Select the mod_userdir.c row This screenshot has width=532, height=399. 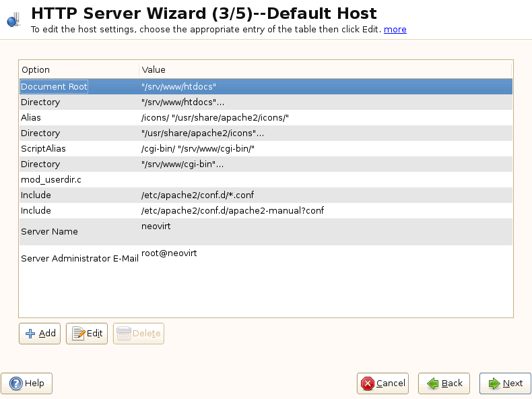coord(265,180)
